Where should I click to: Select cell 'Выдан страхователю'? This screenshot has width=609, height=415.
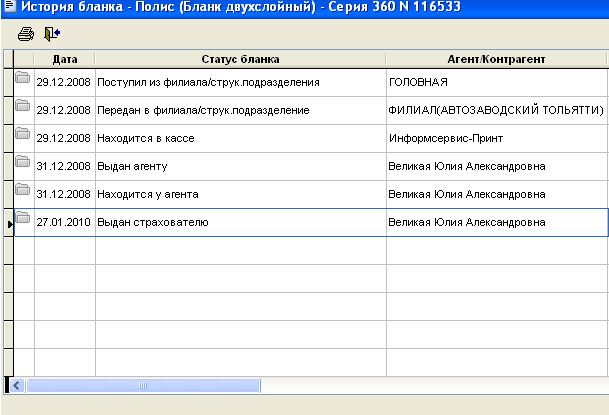[x=241, y=222]
